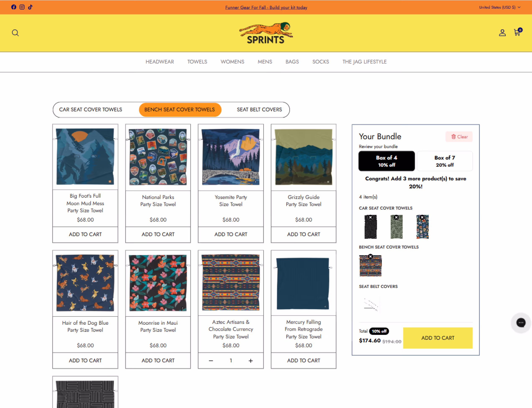This screenshot has height=408, width=532.
Task: Increase Aztec Artisans towel quantity
Action: pyautogui.click(x=251, y=361)
